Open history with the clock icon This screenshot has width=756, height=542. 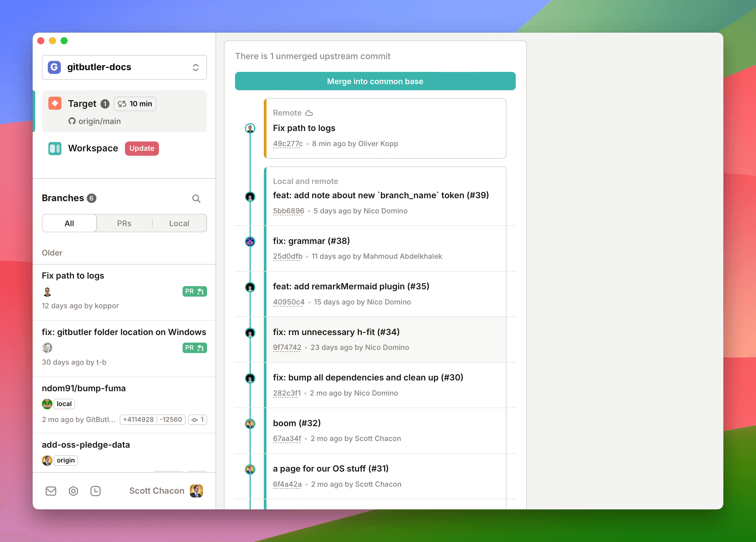tap(95, 491)
